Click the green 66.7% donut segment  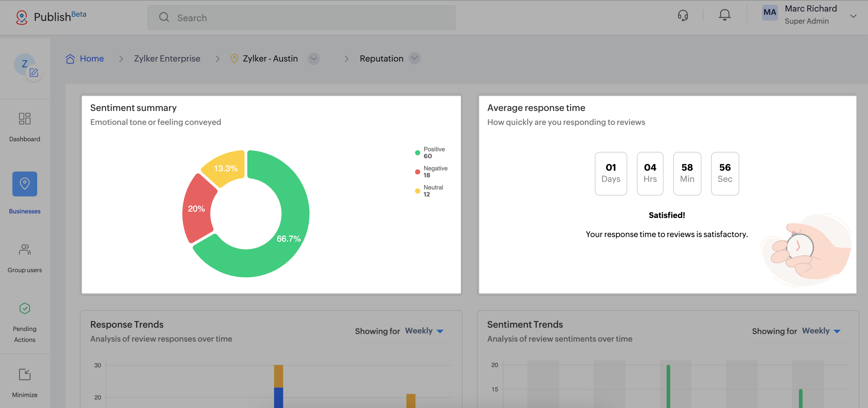click(x=289, y=238)
